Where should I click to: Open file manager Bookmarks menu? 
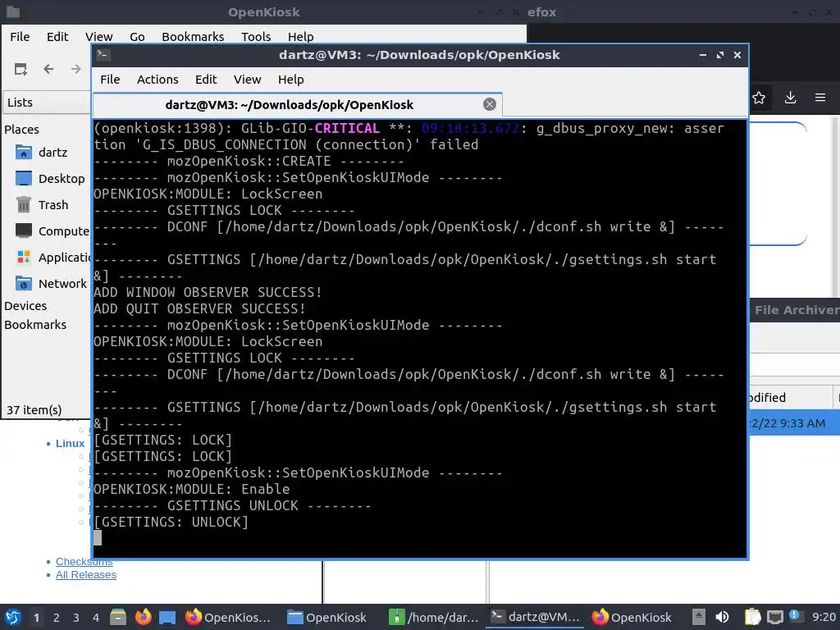click(x=193, y=36)
